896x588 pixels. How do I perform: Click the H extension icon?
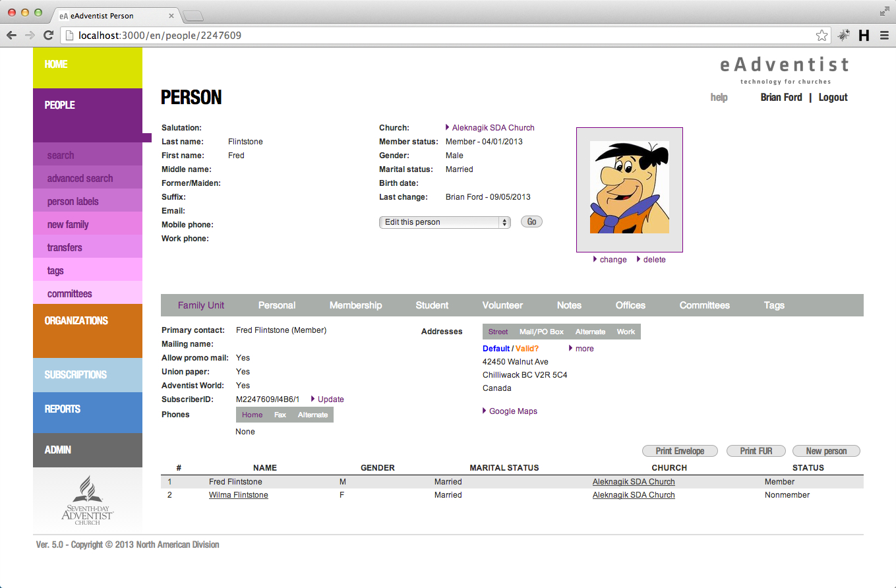864,36
